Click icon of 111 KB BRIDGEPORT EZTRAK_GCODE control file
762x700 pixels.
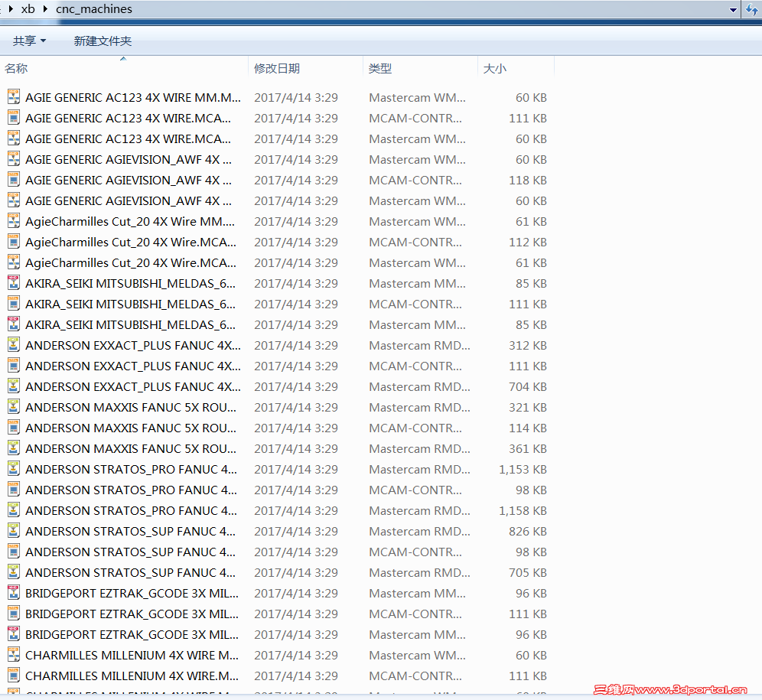[14, 614]
